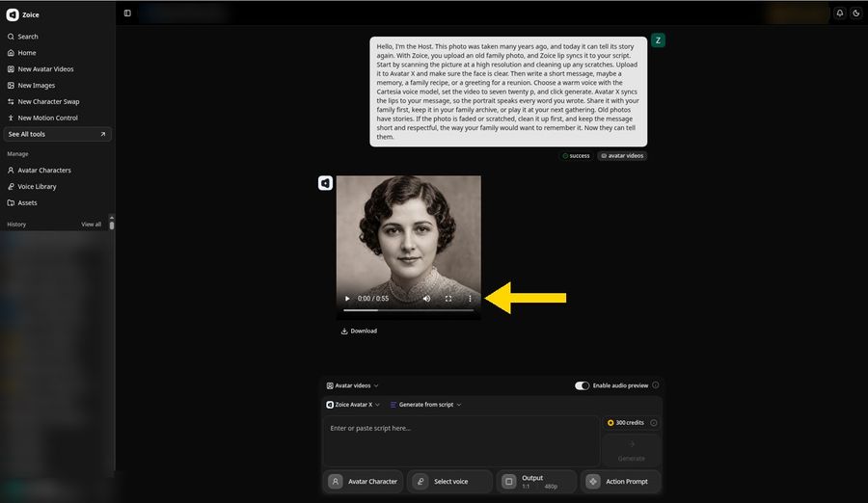
Task: Click the Z user avatar
Action: coord(658,40)
